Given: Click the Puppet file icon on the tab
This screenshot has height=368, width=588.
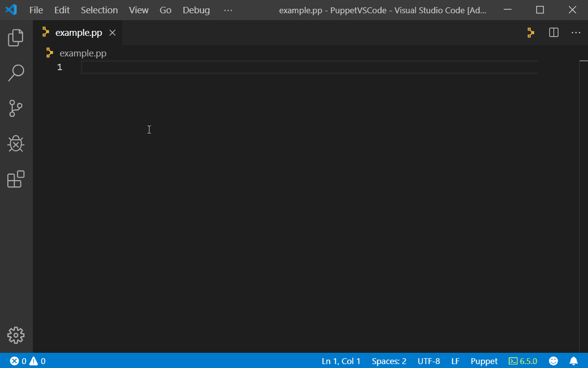Looking at the screenshot, I should point(45,32).
